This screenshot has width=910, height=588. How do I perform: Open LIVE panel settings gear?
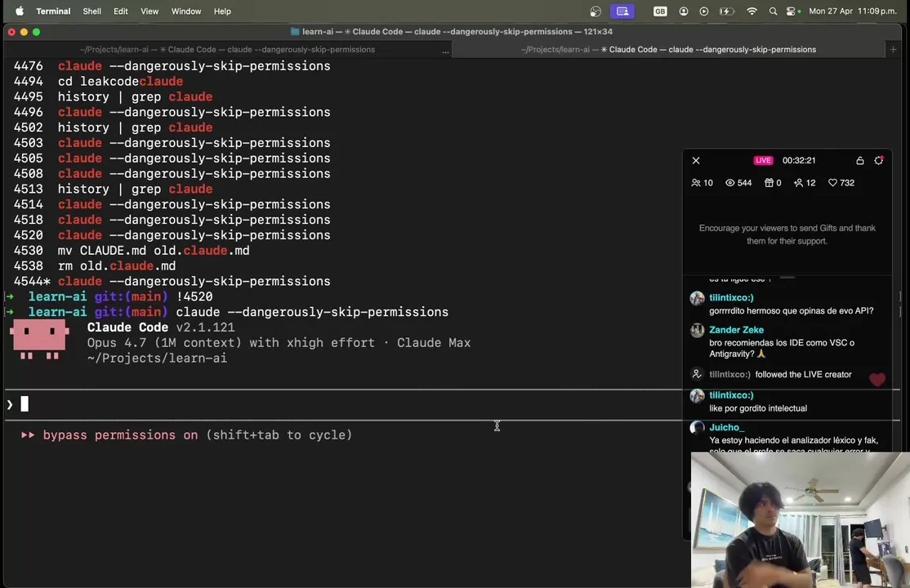879,160
